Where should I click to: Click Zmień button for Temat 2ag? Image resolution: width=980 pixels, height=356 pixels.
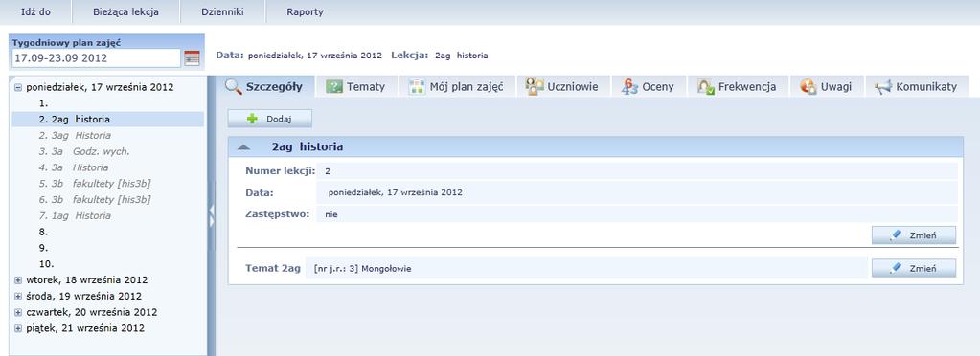point(914,268)
